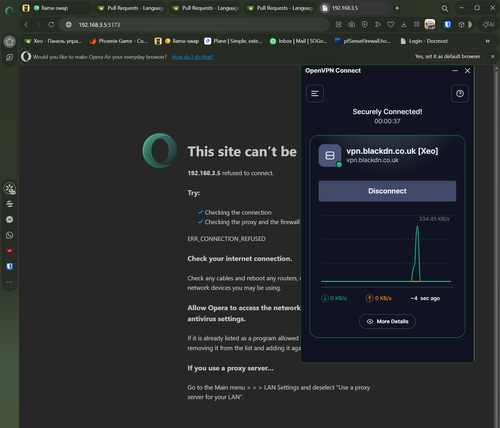Screen dimensions: 500x428
Task: Click the sidebar leaf icon below home
Action: pyautogui.click(x=10, y=57)
